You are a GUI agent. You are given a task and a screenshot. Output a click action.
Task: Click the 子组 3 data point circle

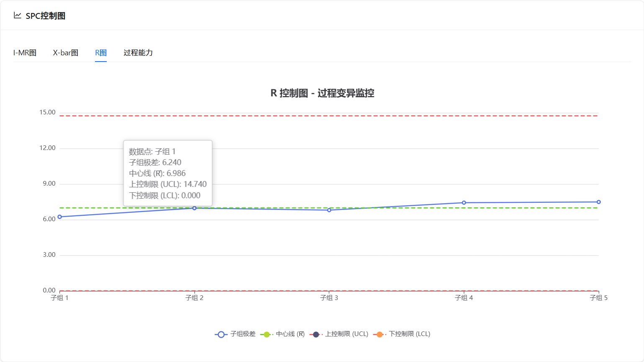[x=329, y=210]
